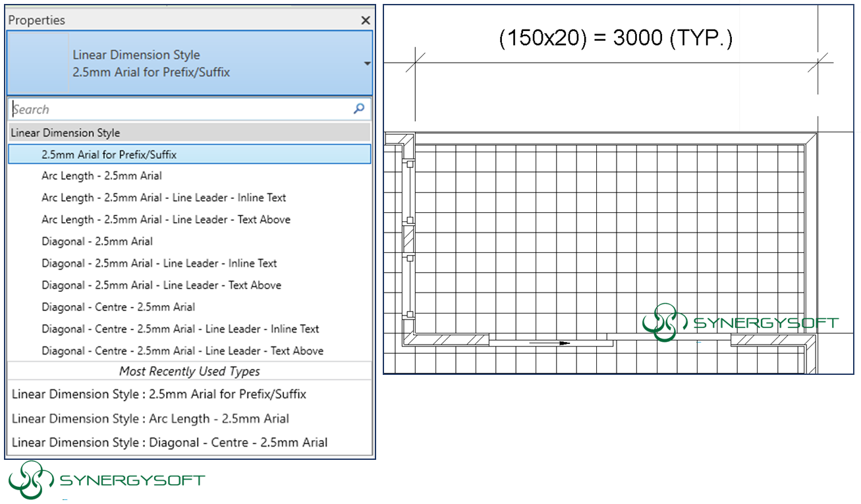This screenshot has width=861, height=504.
Task: Click the Linear Dimension Style group header
Action: [x=65, y=133]
